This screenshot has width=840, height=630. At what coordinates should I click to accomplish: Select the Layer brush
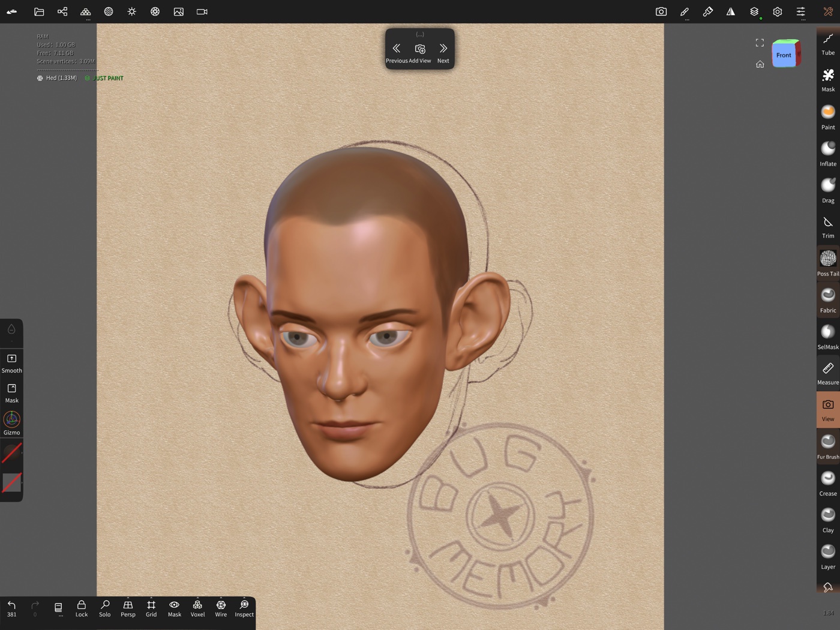pos(828,557)
